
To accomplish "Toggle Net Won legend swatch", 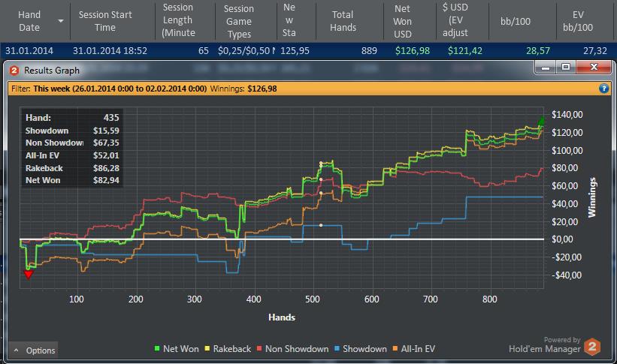I will point(157,349).
